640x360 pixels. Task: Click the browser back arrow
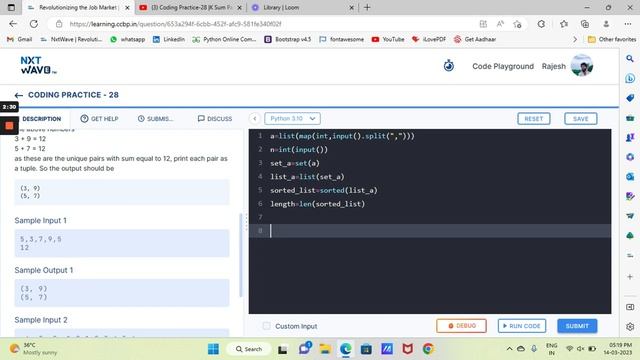pos(13,24)
